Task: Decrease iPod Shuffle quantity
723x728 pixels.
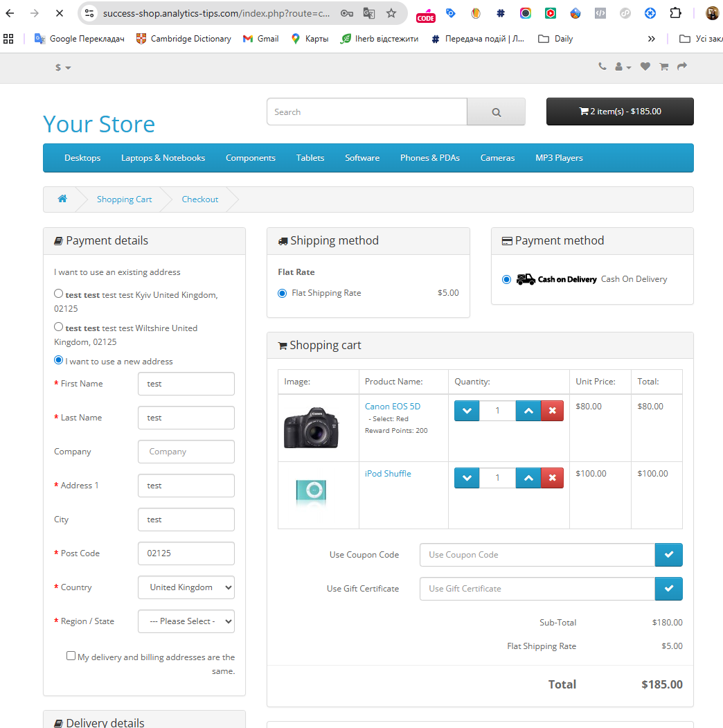Action: [467, 478]
